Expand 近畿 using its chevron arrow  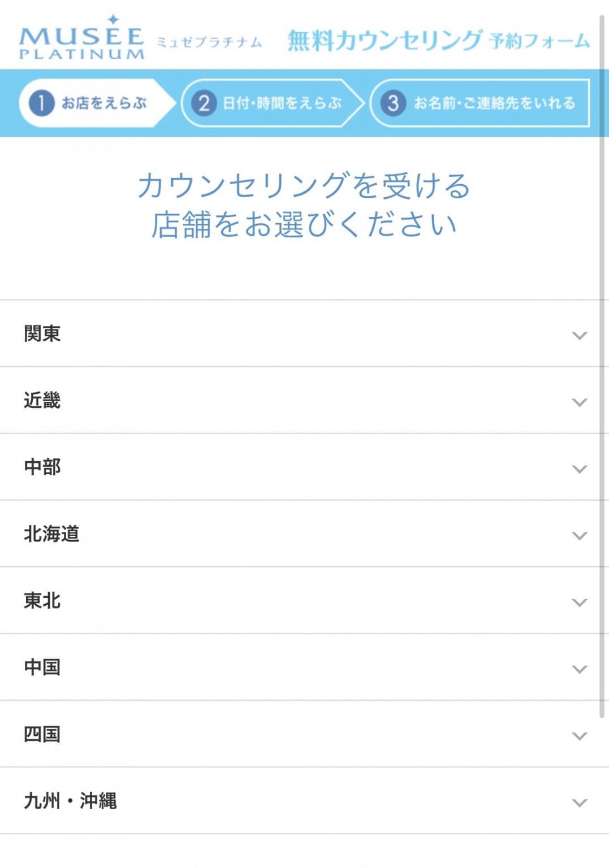point(580,402)
